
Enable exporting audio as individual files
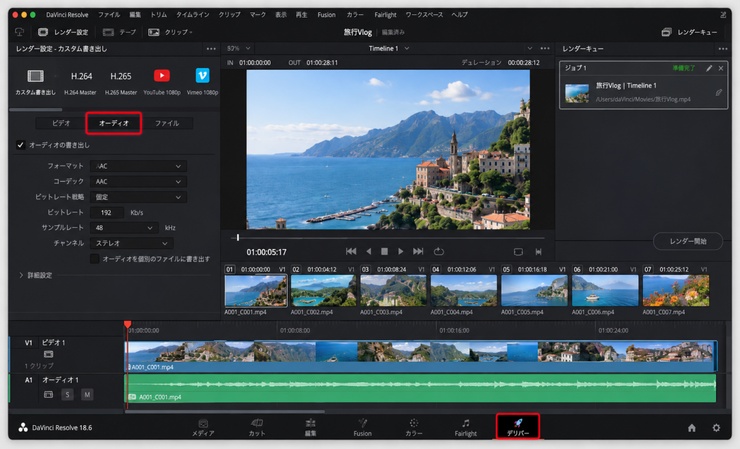(94, 259)
